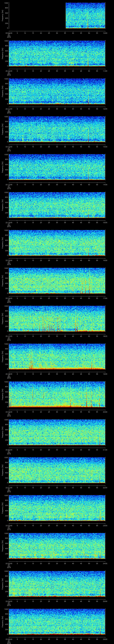Click the '13:00' end time label
114x644 pixels.
[105, 147]
